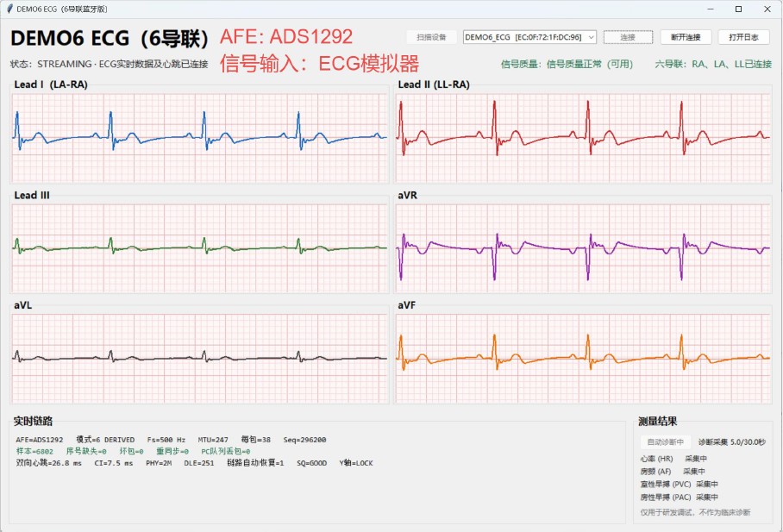Select the DEMO6 ECG（6导联）heading
Image resolution: width=783 pixels, height=532 pixels.
pyautogui.click(x=110, y=39)
